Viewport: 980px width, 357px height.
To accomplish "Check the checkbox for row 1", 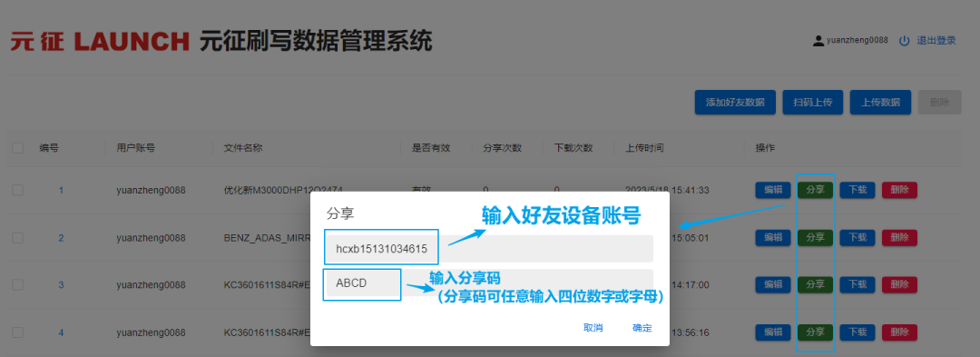I will tap(18, 190).
